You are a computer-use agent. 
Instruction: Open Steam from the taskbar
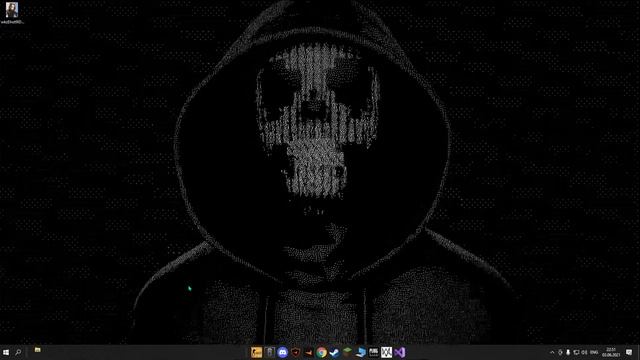pyautogui.click(x=334, y=352)
